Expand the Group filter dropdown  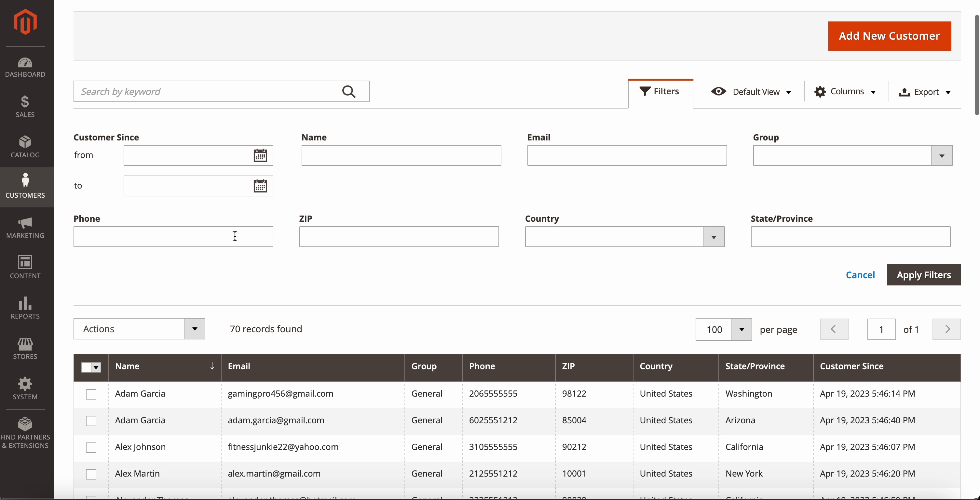pyautogui.click(x=942, y=155)
